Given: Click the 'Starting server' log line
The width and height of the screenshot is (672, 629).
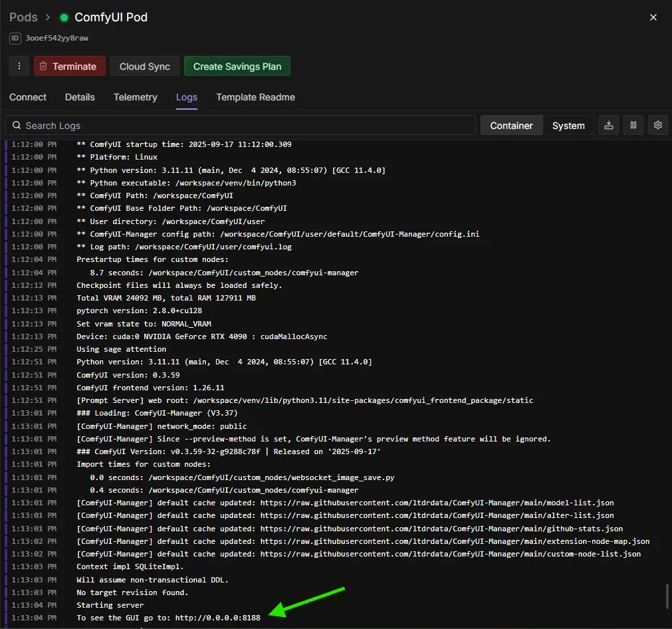Looking at the screenshot, I should 110,605.
